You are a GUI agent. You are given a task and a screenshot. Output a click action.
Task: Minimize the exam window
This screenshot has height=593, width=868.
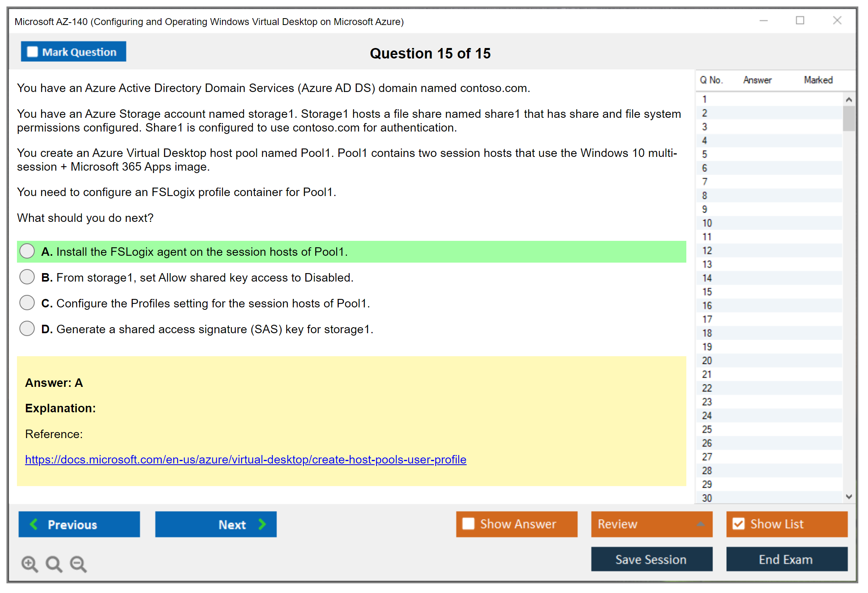763,21
